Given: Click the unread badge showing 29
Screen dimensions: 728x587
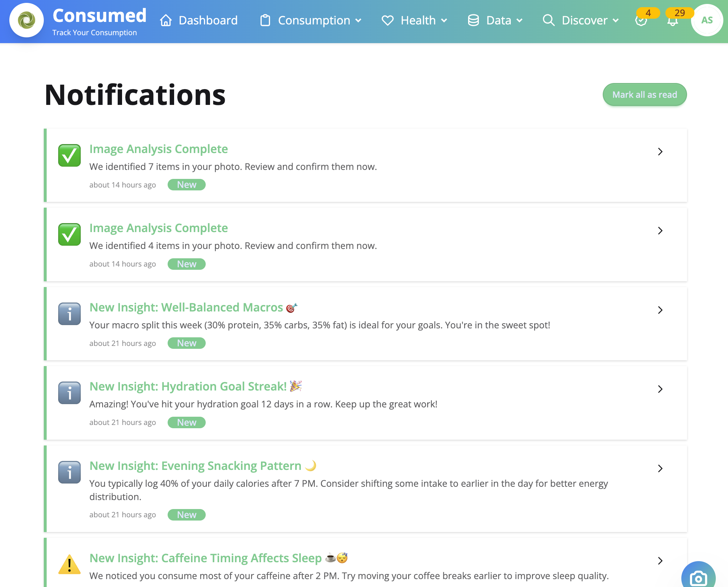Looking at the screenshot, I should click(680, 13).
